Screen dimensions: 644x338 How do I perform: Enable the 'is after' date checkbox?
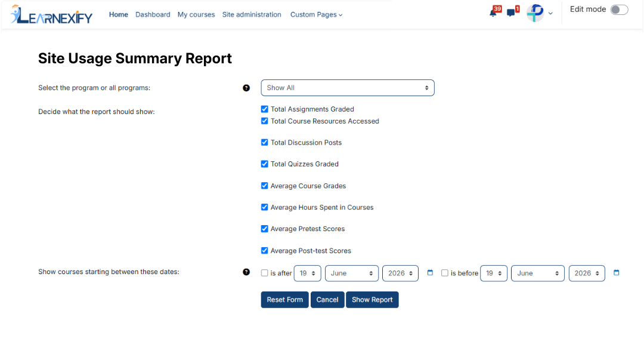pyautogui.click(x=265, y=273)
